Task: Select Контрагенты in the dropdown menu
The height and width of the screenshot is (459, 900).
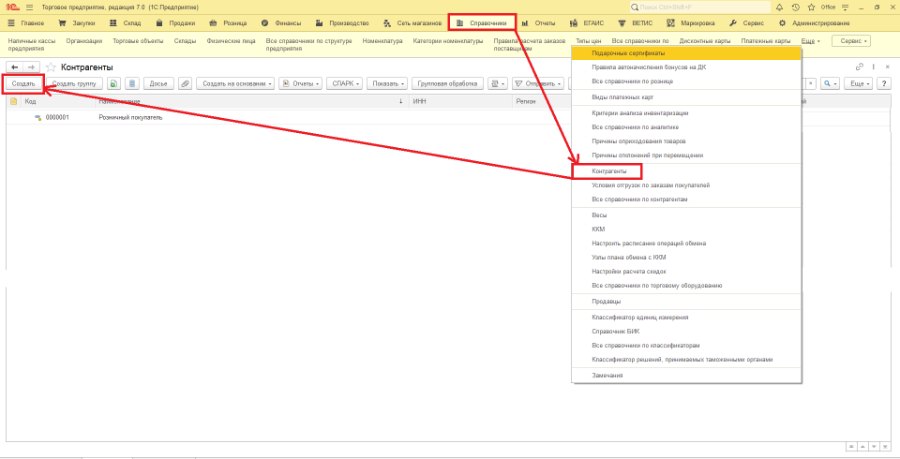Action: click(x=608, y=172)
